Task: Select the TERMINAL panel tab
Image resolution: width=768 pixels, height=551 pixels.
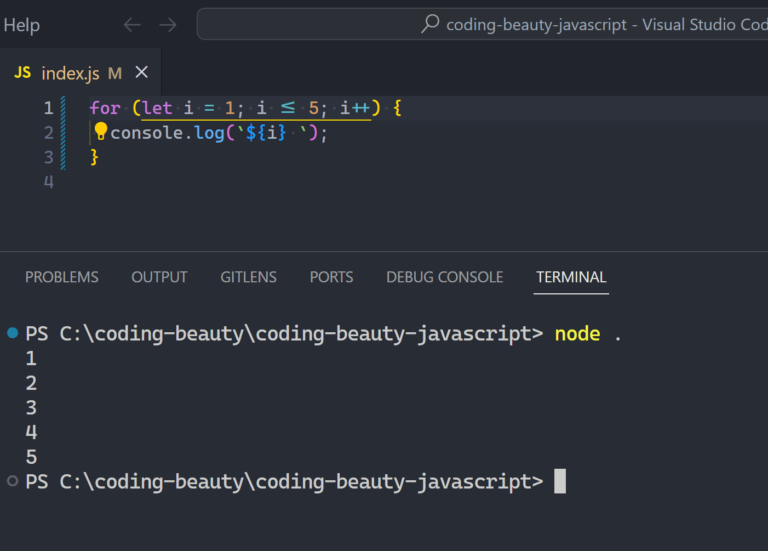Action: (571, 277)
